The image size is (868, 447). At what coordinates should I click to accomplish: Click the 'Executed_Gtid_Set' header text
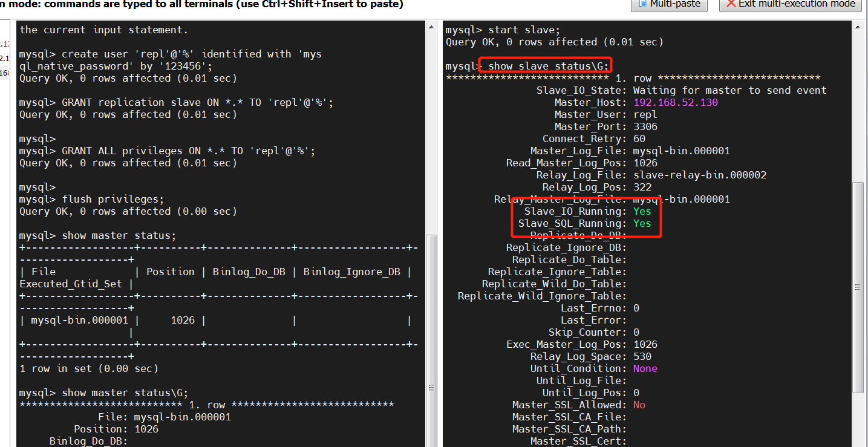[x=70, y=284]
